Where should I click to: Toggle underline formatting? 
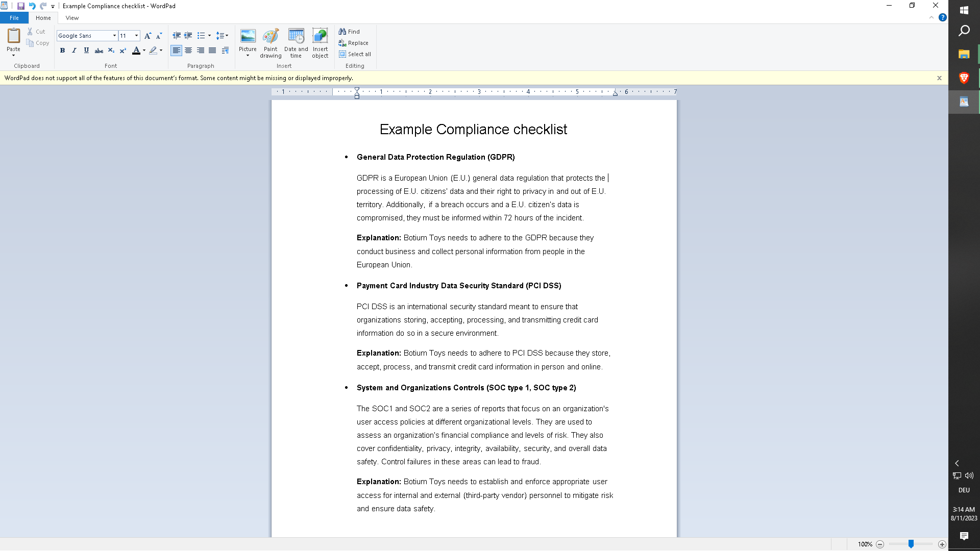[86, 51]
